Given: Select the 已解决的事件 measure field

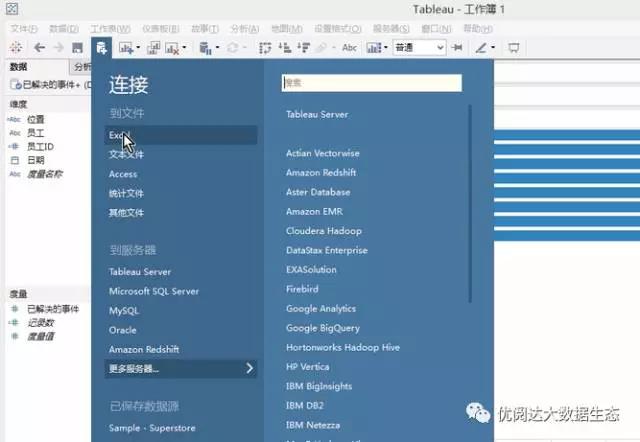Looking at the screenshot, I should pos(53,309).
